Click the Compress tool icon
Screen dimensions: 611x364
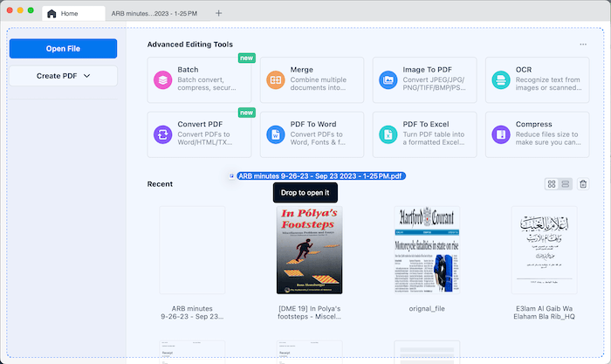pyautogui.click(x=500, y=134)
